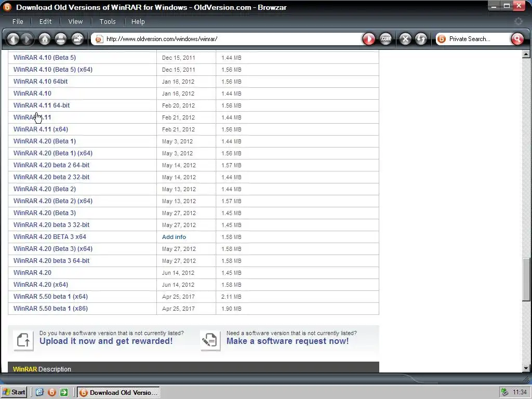Launch Browzar from quick launch icon
532x399 pixels.
coord(51,392)
